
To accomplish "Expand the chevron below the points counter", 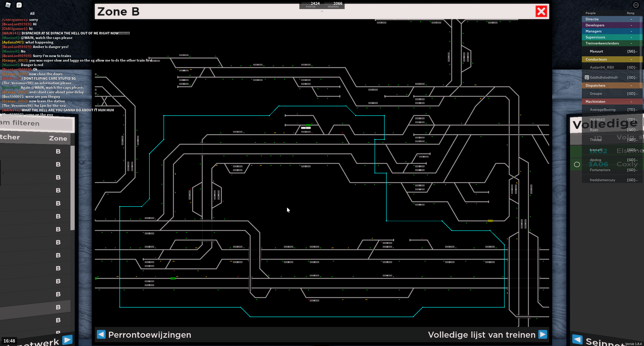I will click(322, 11).
